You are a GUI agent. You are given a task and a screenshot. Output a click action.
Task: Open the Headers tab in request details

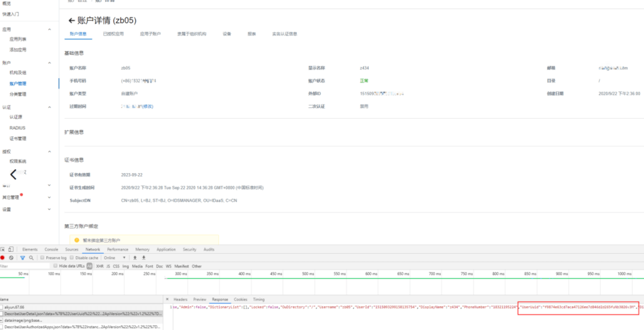(180, 299)
